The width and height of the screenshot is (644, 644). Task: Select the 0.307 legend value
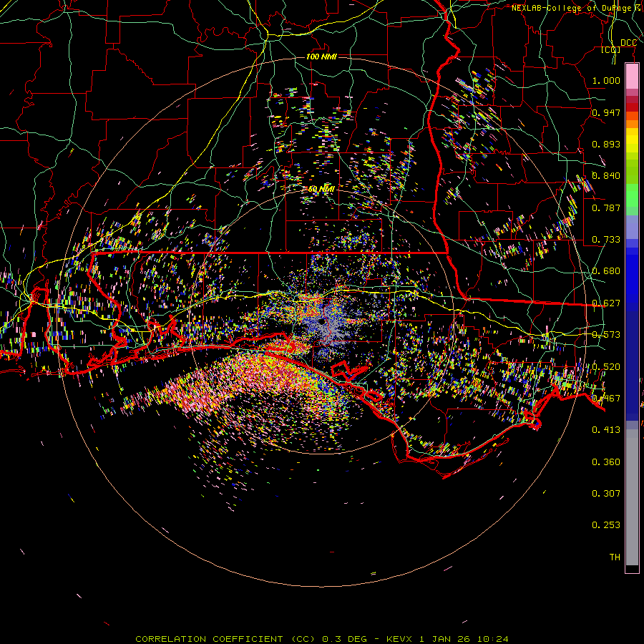coord(606,494)
